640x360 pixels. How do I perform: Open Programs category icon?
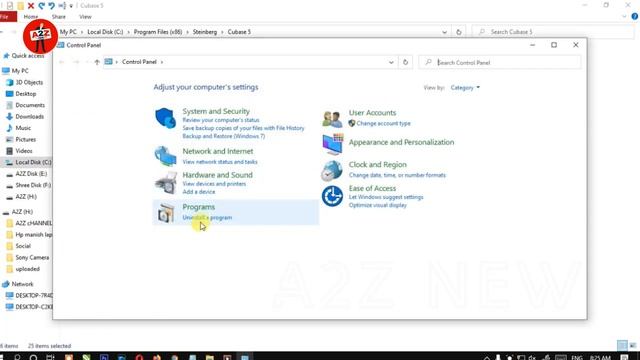click(x=166, y=212)
